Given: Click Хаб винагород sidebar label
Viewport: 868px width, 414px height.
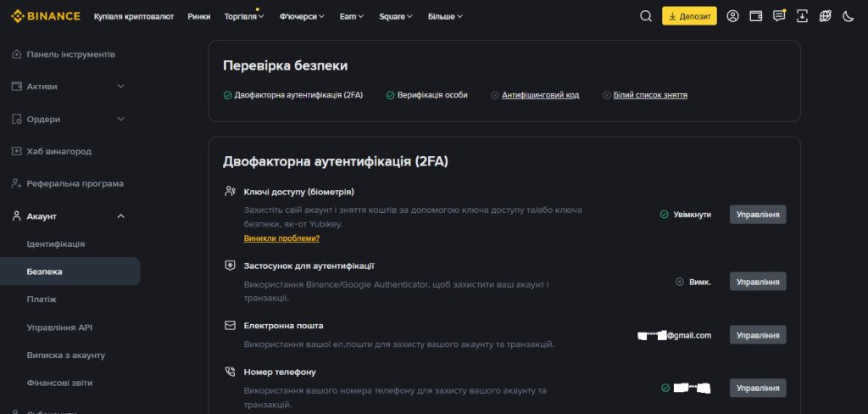Looking at the screenshot, I should coord(59,151).
